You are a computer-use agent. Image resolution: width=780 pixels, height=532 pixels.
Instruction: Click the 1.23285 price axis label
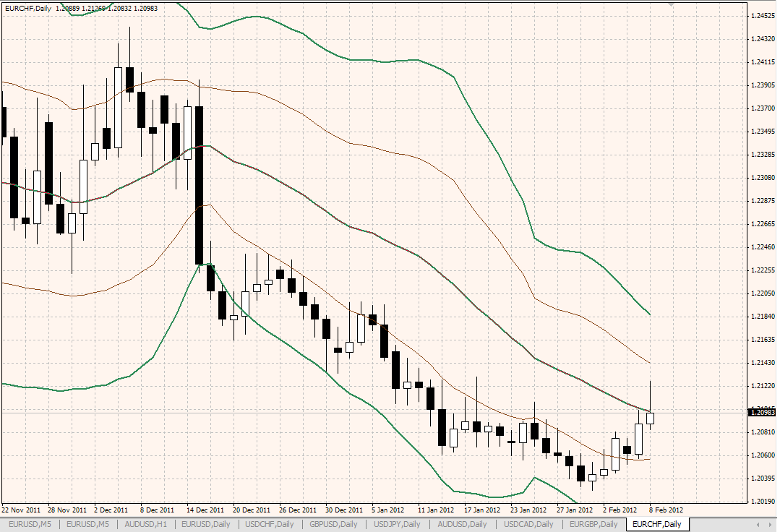tap(763, 155)
